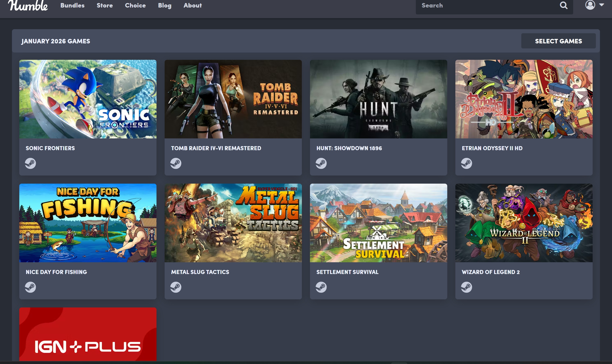This screenshot has width=612, height=364.
Task: Click Steam icon under Tomb Raider IV-VI Remastered
Action: click(176, 163)
